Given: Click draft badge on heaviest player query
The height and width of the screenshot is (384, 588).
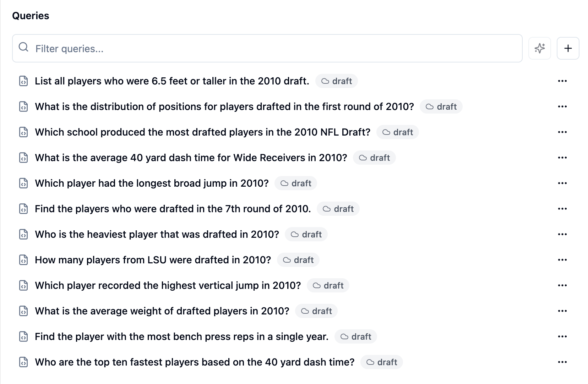Looking at the screenshot, I should tap(306, 234).
